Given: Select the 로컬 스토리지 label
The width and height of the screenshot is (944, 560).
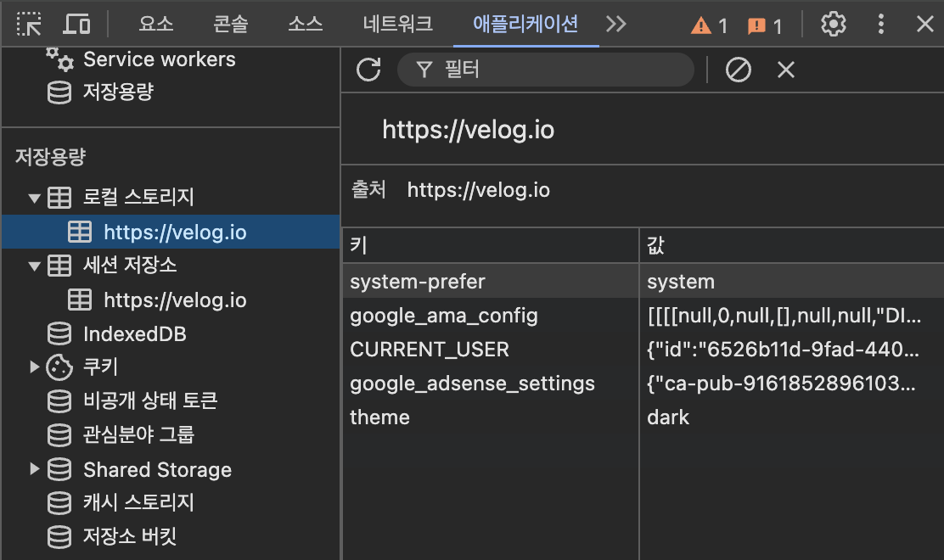Looking at the screenshot, I should tap(138, 197).
